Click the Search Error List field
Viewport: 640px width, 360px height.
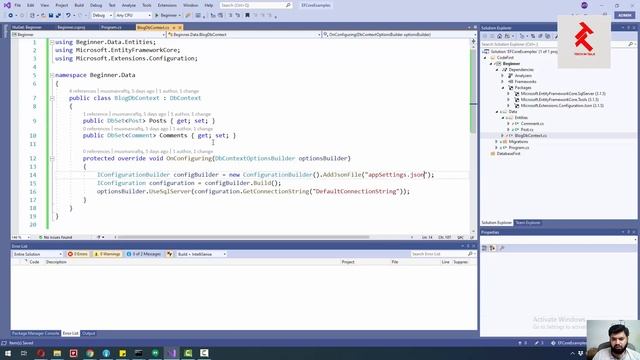[442, 254]
